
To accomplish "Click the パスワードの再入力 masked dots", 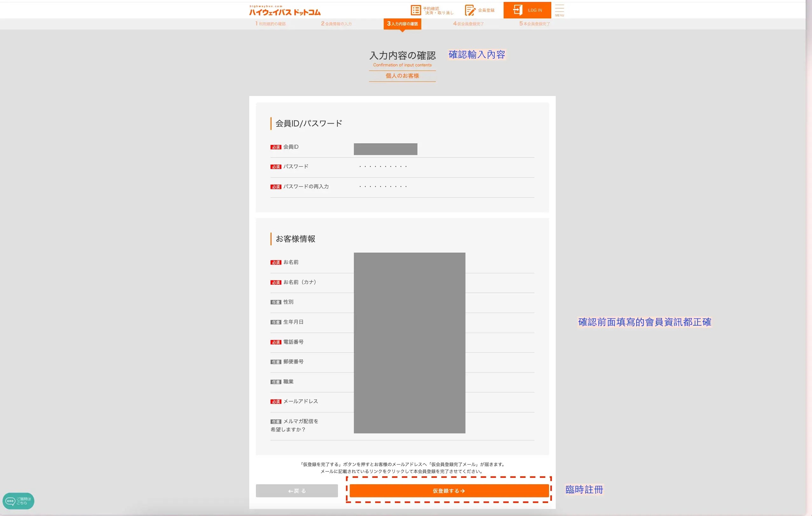I will pos(383,187).
